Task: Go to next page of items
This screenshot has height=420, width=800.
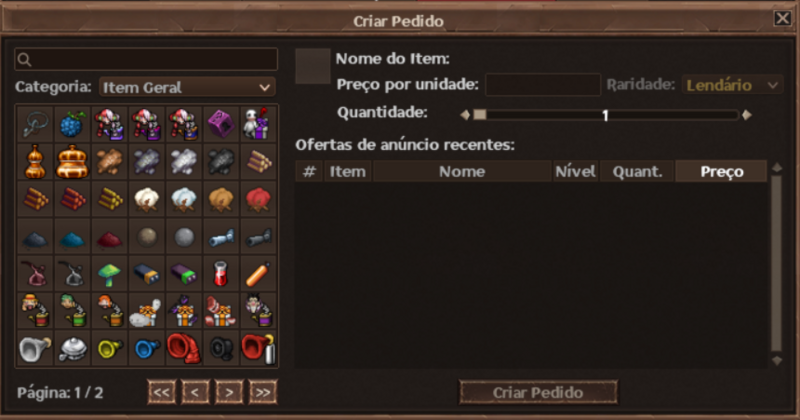Action: point(229,392)
